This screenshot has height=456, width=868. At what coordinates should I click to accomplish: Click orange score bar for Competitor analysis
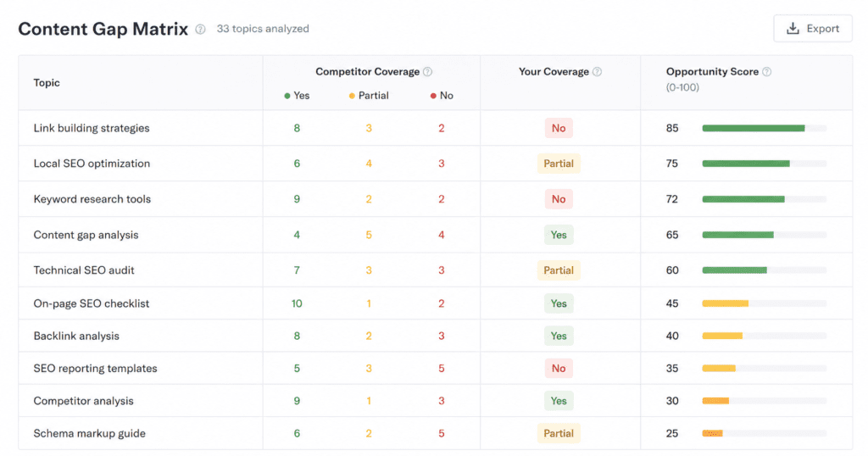(x=715, y=401)
